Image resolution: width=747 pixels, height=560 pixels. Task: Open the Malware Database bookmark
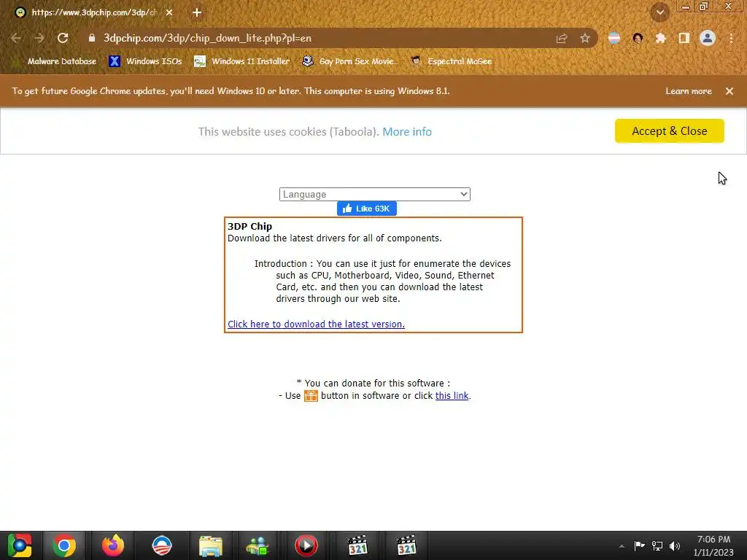[x=55, y=61]
